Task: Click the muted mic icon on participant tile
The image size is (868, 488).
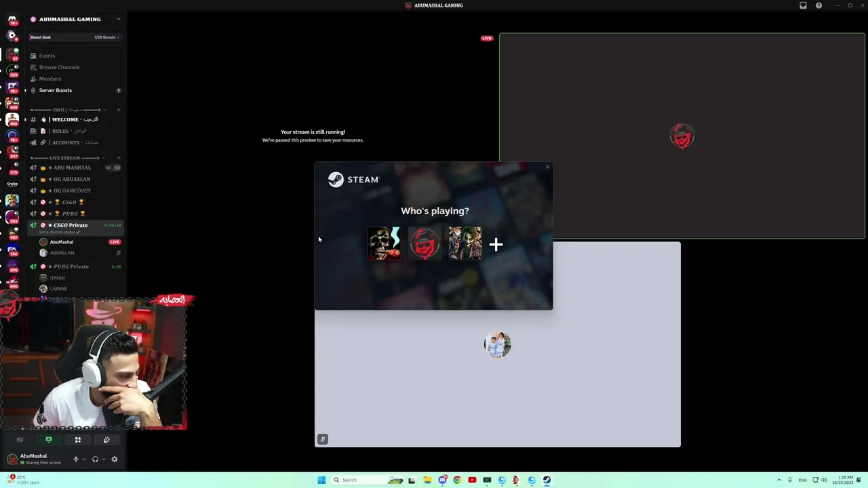Action: [x=323, y=439]
